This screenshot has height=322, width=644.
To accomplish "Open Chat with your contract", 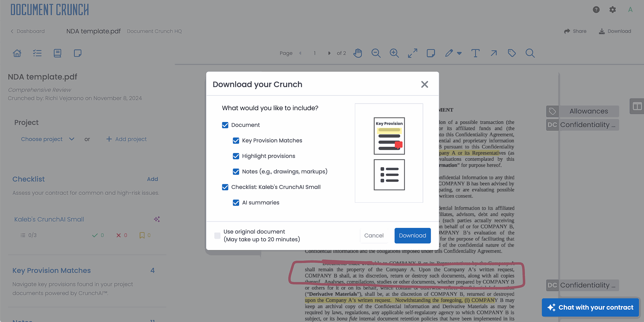I will point(590,307).
